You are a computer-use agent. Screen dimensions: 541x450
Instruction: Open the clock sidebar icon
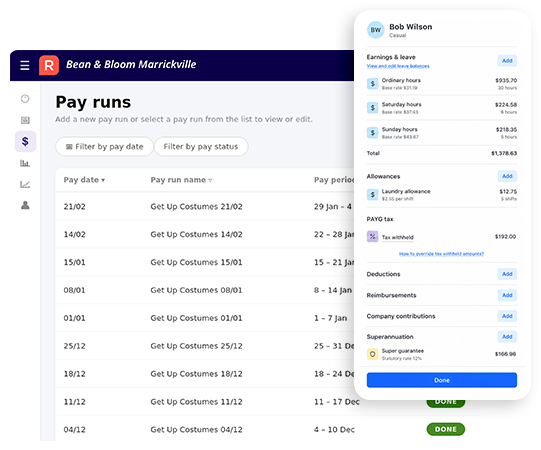coord(25,99)
